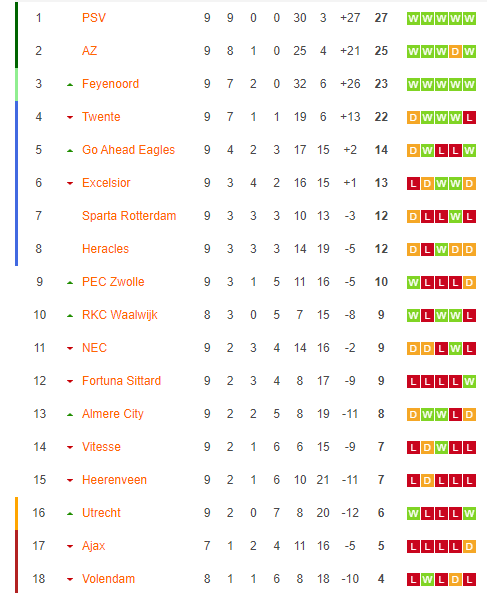Click the red down arrow beside Twente

coord(70,117)
